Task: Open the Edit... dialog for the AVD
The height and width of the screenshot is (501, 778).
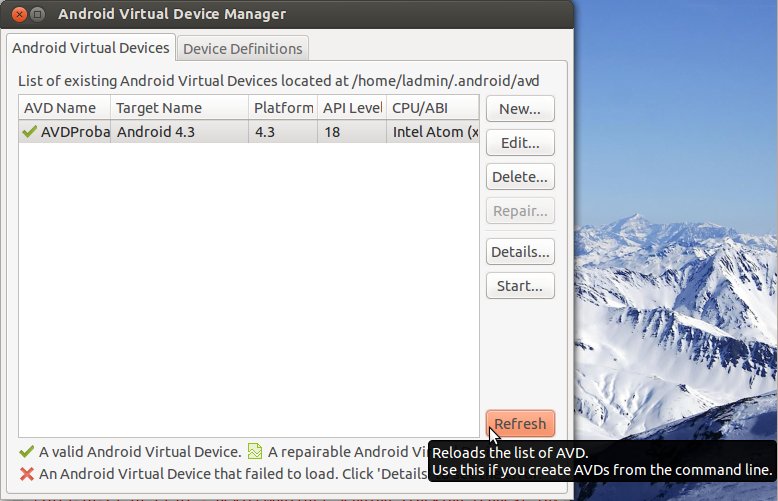Action: click(520, 143)
